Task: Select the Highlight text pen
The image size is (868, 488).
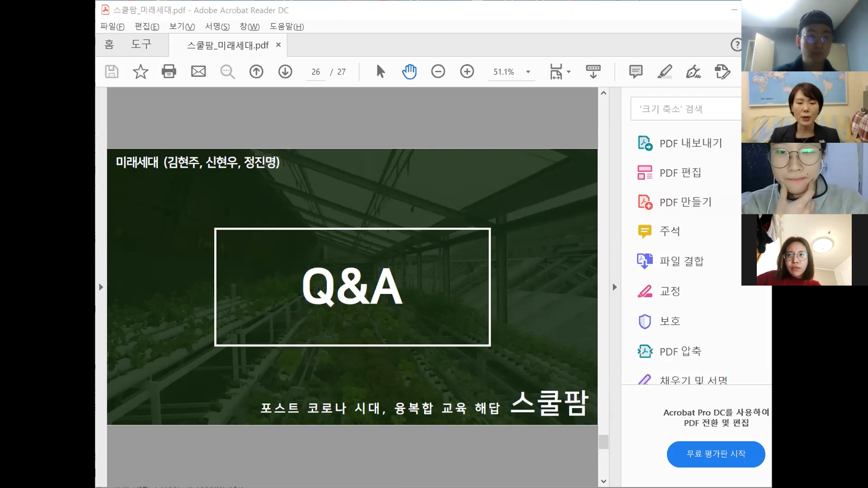Action: (x=665, y=71)
